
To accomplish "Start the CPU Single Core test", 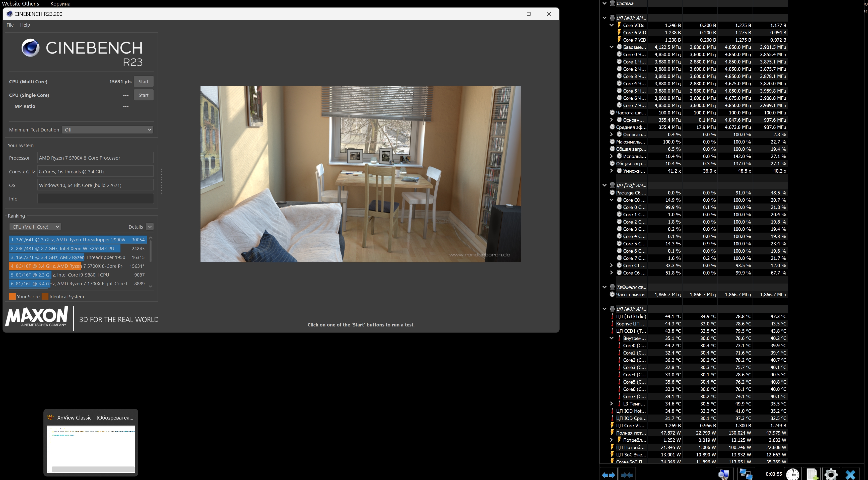I will coord(143,95).
